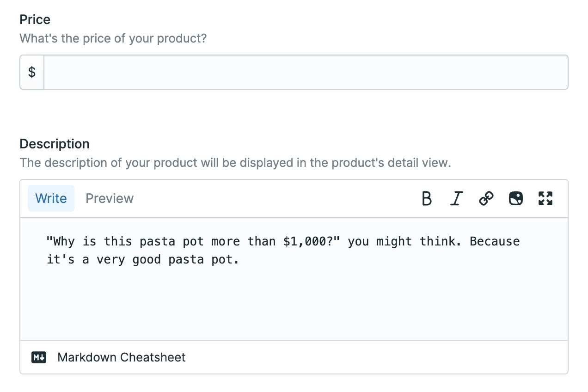Screen dimensions: 588x392
Task: Click the Markdown Cheatsheet label text
Action: (121, 357)
